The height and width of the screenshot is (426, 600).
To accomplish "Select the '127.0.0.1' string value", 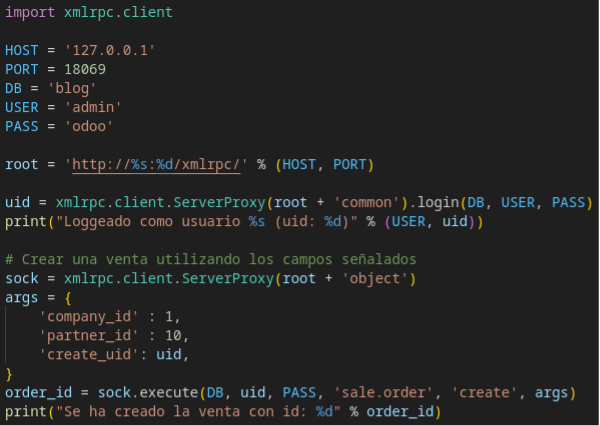I will coord(110,50).
